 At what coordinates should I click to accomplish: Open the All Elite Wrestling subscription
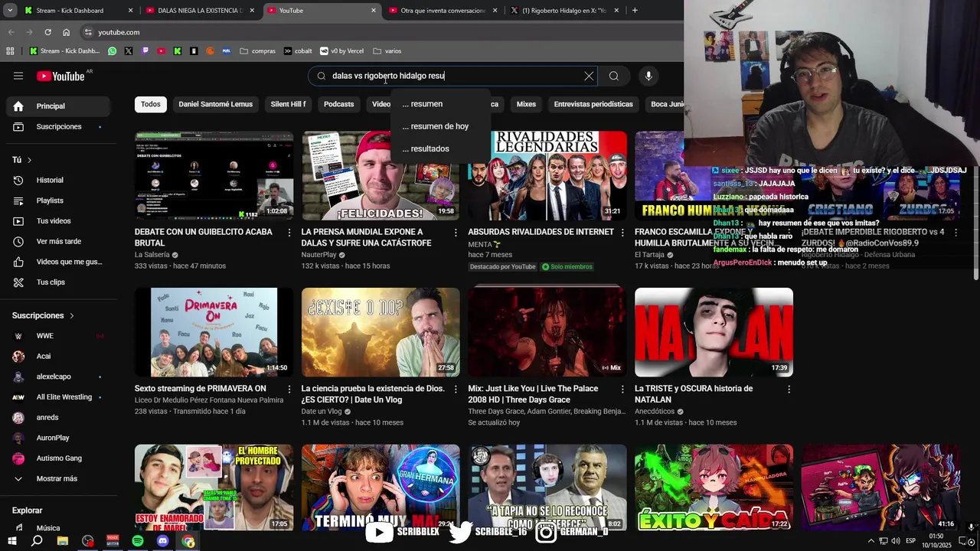coord(60,397)
